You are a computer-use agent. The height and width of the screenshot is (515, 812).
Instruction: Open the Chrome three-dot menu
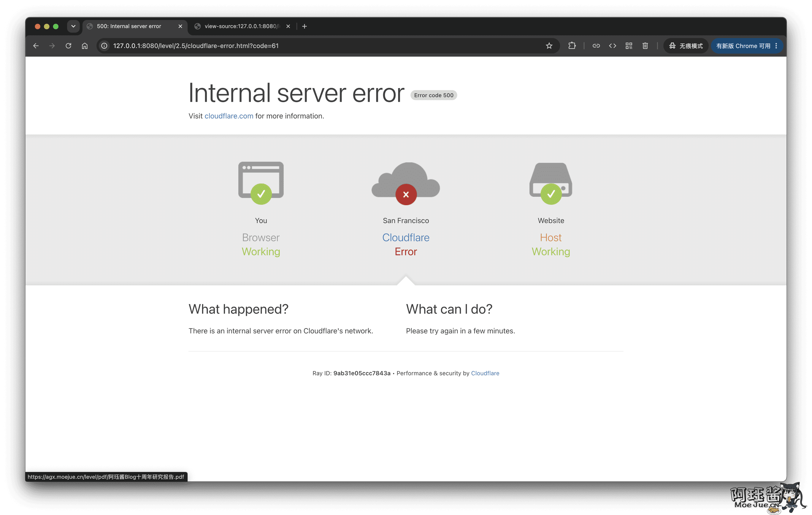pyautogui.click(x=776, y=46)
